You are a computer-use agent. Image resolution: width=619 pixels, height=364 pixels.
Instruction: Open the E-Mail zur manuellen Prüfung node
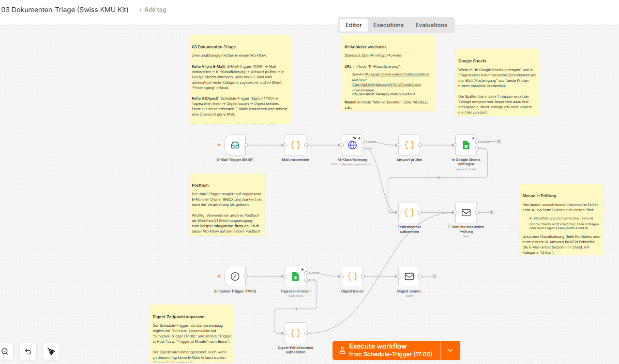[466, 212]
